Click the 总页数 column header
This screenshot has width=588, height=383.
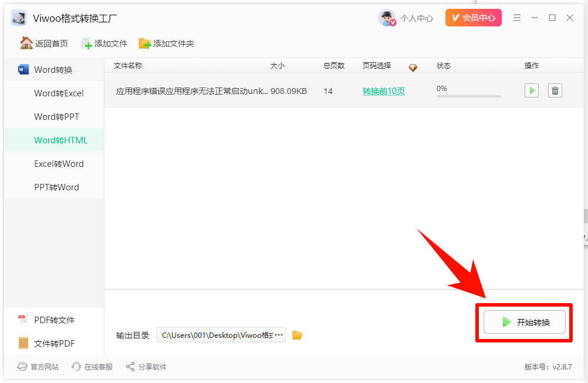tap(334, 66)
